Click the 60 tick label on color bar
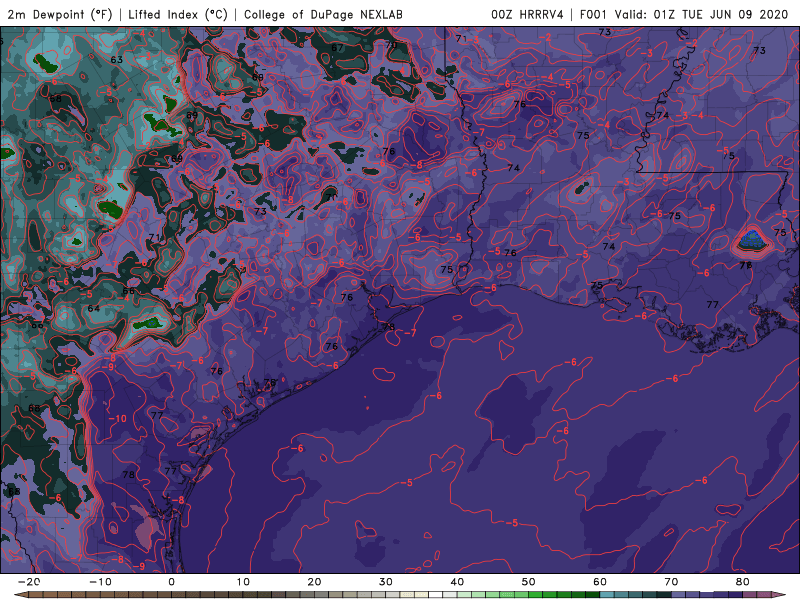This screenshot has width=800, height=600. pos(600,582)
